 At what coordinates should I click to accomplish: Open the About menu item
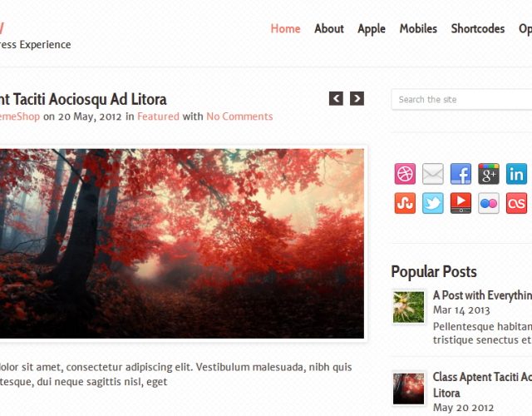[x=329, y=28]
